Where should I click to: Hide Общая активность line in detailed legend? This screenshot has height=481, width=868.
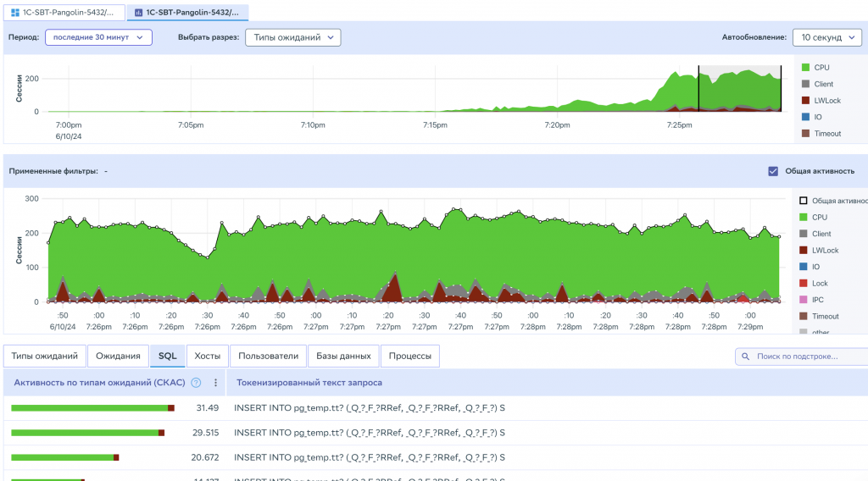[x=804, y=201]
